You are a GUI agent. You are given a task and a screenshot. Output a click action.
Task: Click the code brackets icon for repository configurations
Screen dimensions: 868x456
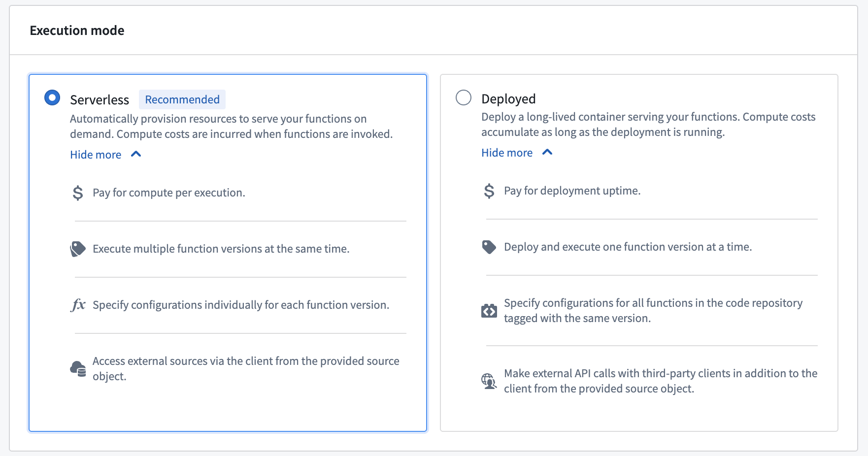point(489,310)
